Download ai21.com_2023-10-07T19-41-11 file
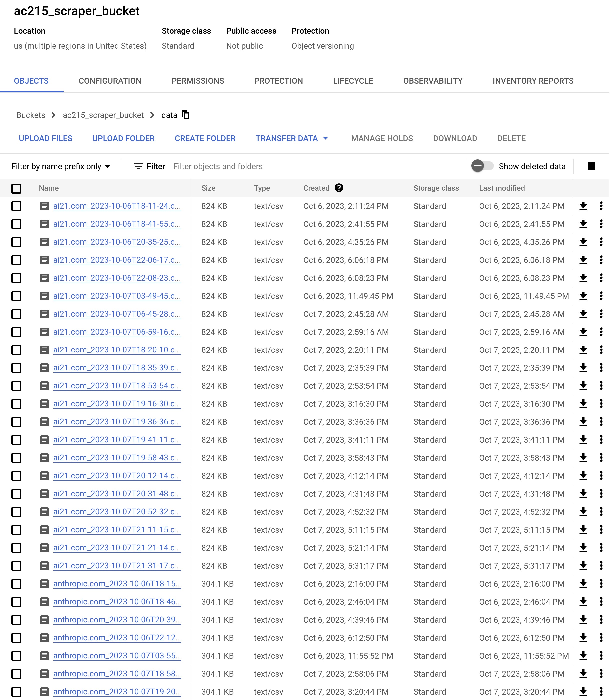The height and width of the screenshot is (700, 610). [x=583, y=440]
